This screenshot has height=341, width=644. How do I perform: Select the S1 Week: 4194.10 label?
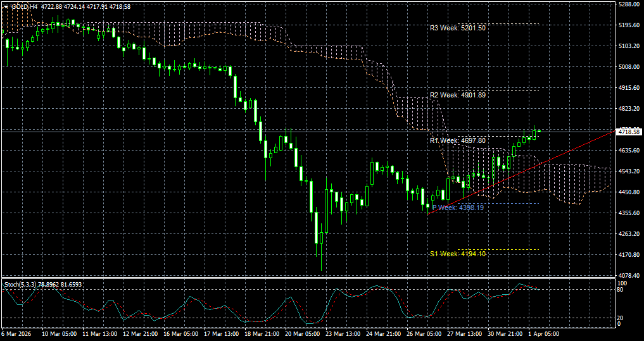tap(458, 254)
